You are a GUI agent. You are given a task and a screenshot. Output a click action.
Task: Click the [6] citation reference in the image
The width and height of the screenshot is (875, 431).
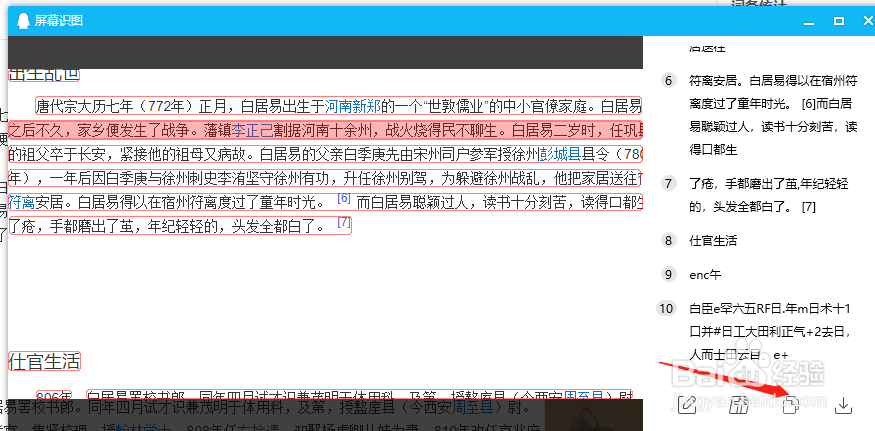[x=344, y=198]
